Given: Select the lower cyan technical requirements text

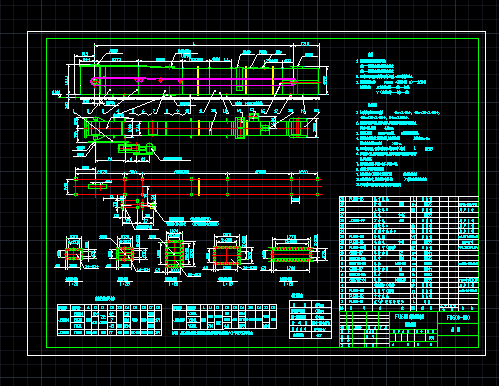Looking at the screenshot, I should click(x=397, y=145).
